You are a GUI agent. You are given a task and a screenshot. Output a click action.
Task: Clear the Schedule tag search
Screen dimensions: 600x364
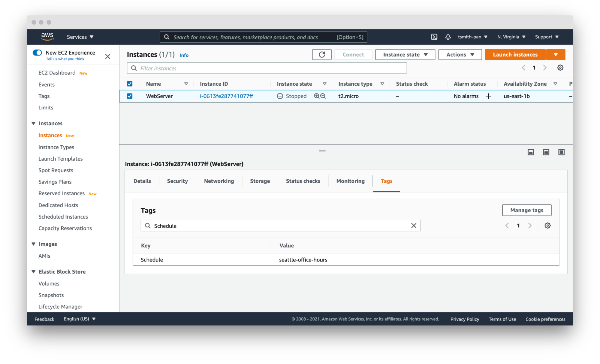point(414,225)
